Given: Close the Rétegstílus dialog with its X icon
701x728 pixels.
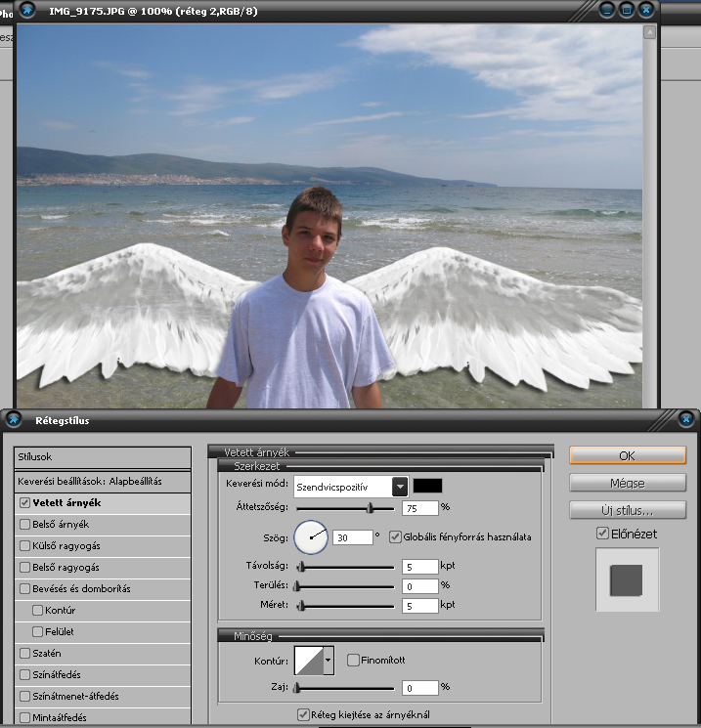Looking at the screenshot, I should coord(687,420).
